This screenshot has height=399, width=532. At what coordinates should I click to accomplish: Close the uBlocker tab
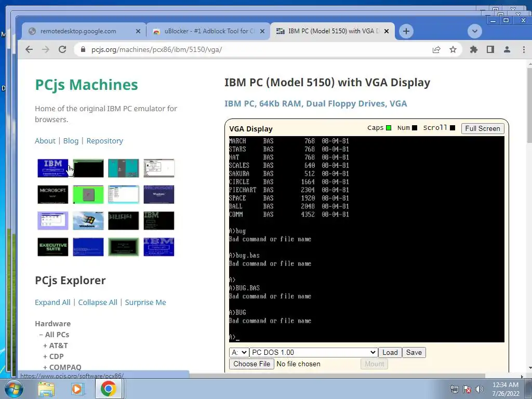(262, 31)
